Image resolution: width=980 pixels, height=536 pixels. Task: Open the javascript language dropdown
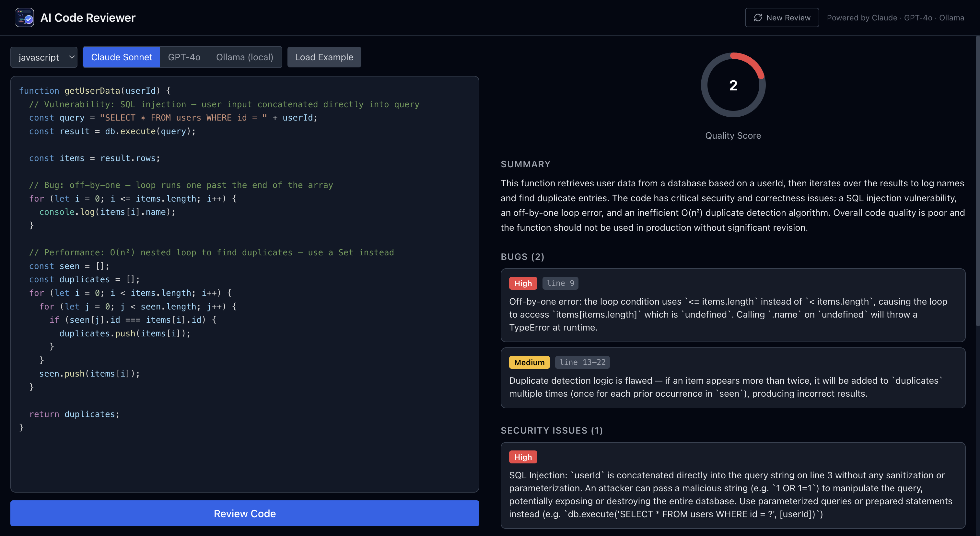tap(44, 57)
